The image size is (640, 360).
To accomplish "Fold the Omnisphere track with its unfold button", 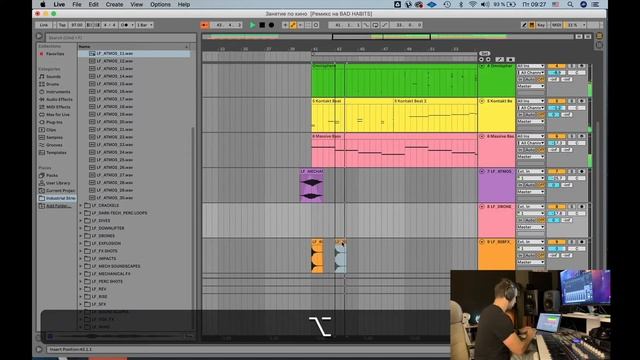I will pos(482,66).
